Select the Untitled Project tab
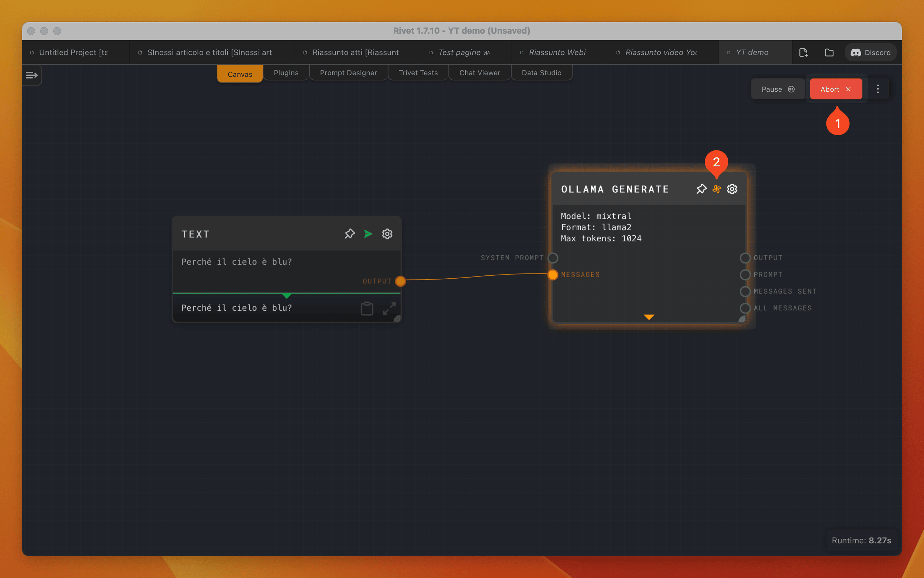 pos(76,52)
